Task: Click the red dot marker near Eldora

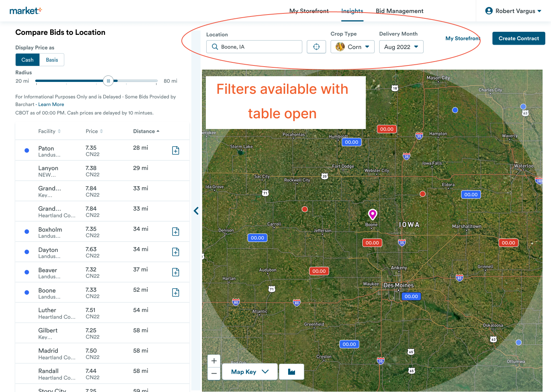Action: point(422,194)
